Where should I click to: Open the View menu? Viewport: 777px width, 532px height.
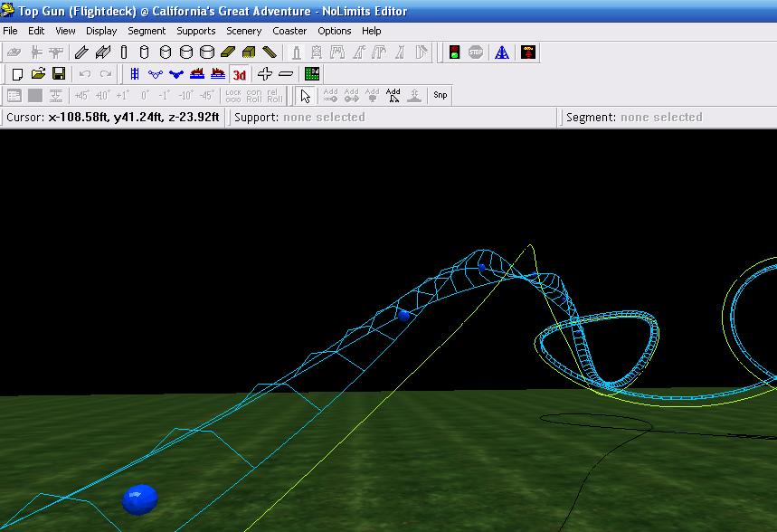click(65, 31)
